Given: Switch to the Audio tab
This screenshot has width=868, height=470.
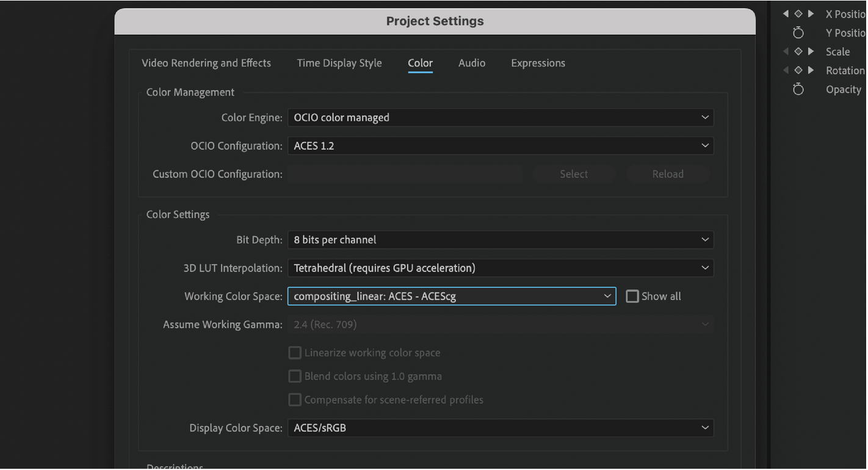Looking at the screenshot, I should coord(472,63).
